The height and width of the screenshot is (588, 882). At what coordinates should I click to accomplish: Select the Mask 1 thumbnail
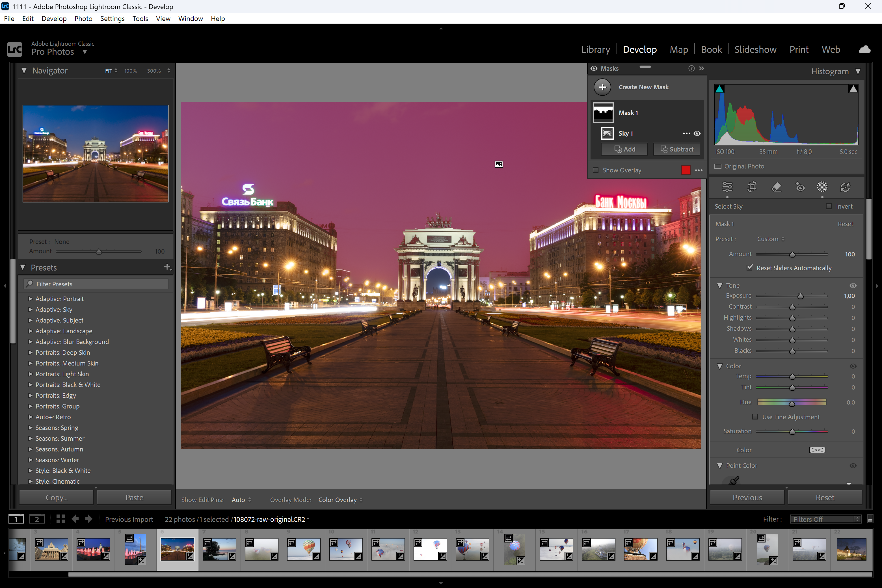pyautogui.click(x=603, y=113)
